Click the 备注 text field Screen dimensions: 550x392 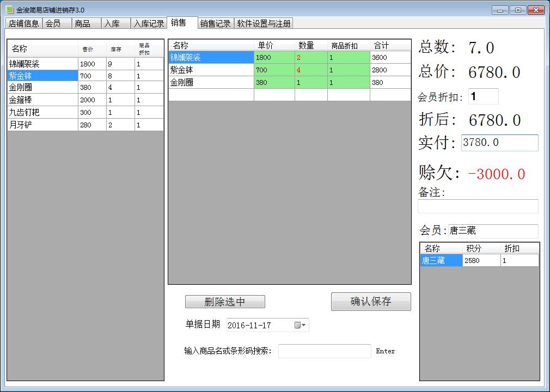point(478,206)
